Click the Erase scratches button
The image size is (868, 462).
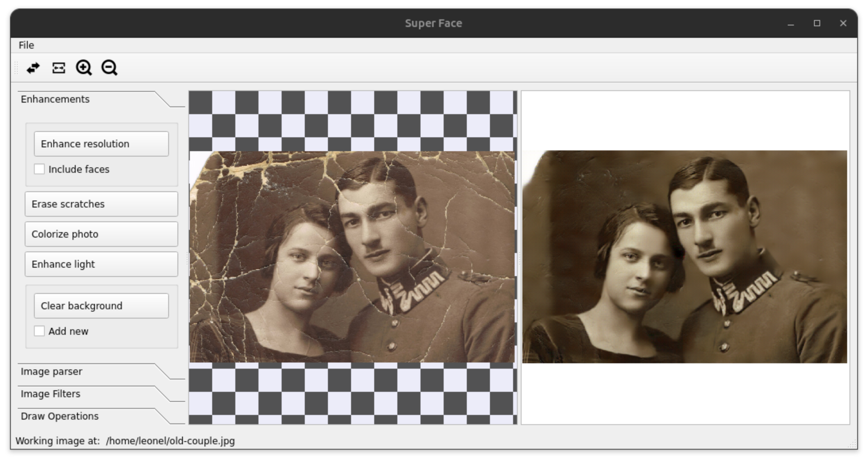(x=101, y=204)
